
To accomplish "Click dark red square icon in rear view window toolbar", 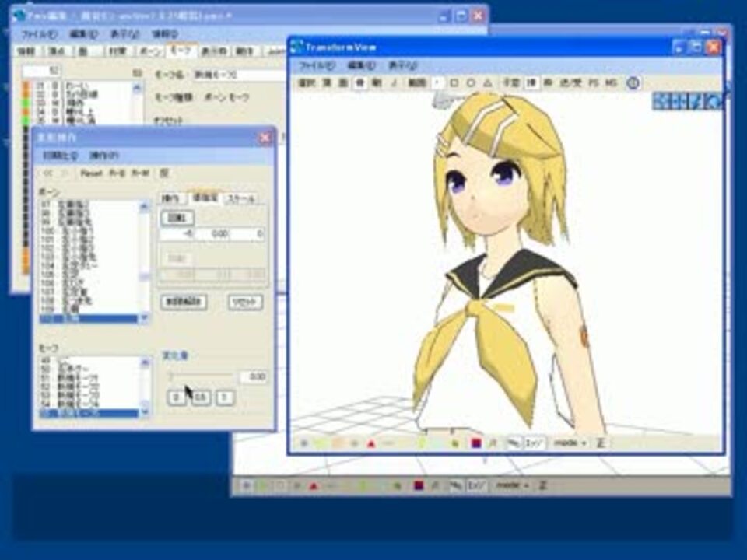I will (419, 485).
